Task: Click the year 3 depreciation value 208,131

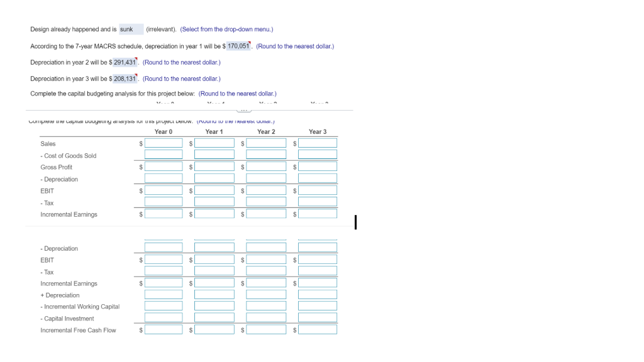Action: tap(125, 79)
